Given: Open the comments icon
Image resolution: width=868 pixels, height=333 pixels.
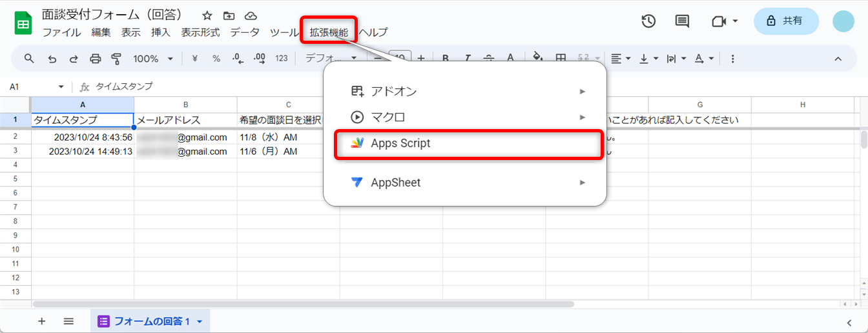Looking at the screenshot, I should click(682, 21).
